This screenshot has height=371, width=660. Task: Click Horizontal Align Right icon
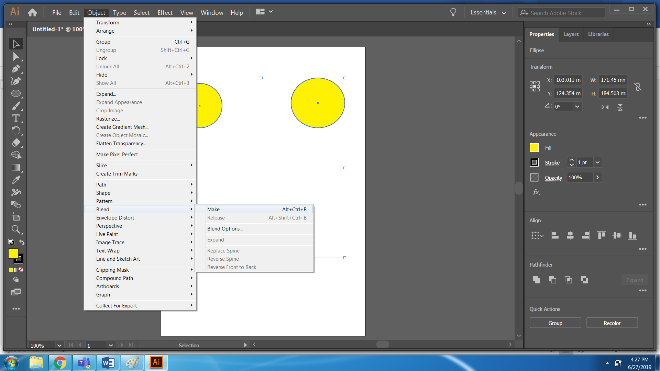(x=586, y=236)
